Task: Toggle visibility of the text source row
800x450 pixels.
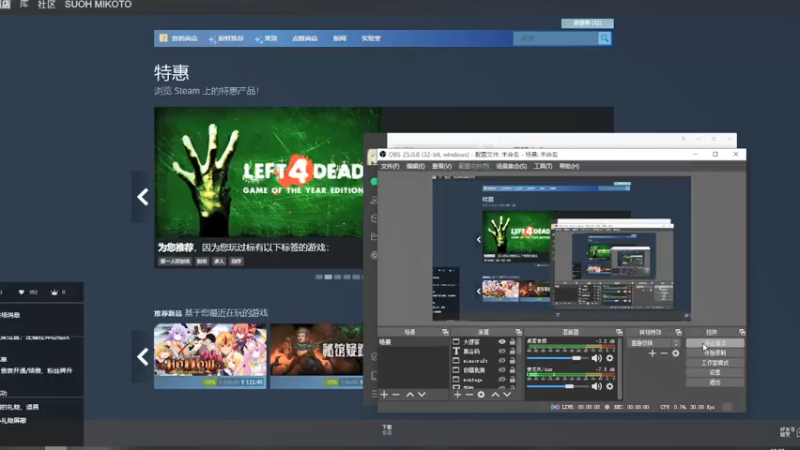Action: click(x=502, y=351)
